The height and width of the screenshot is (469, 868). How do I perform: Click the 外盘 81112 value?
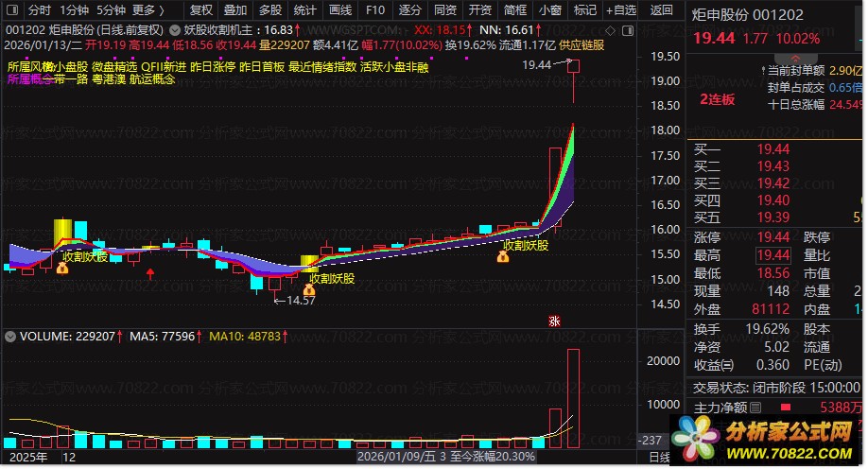771,309
